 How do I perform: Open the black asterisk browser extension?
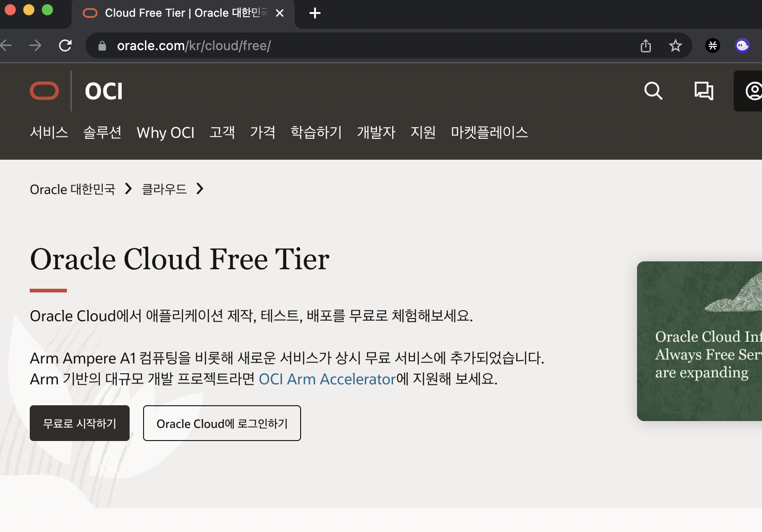tap(713, 45)
